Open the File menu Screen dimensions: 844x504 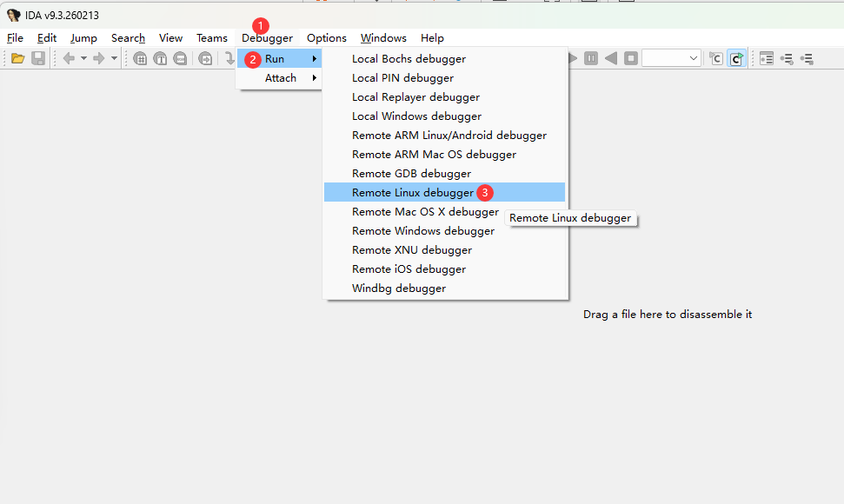15,37
